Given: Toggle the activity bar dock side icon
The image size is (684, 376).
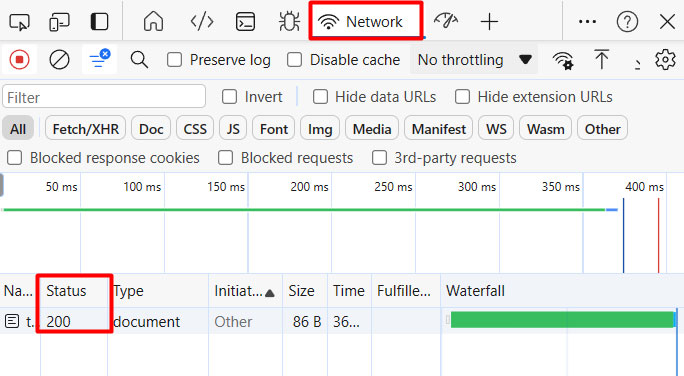Looking at the screenshot, I should pos(99,21).
